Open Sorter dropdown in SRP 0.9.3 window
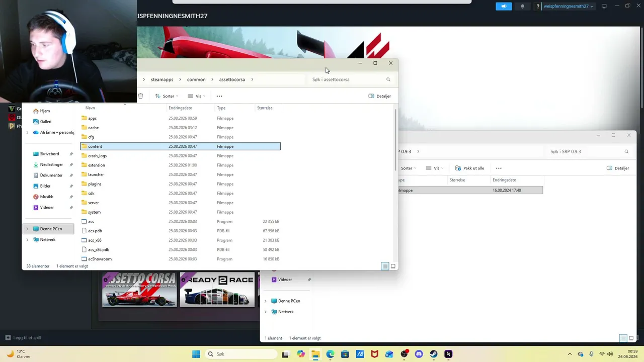The image size is (644, 362). click(x=408, y=168)
